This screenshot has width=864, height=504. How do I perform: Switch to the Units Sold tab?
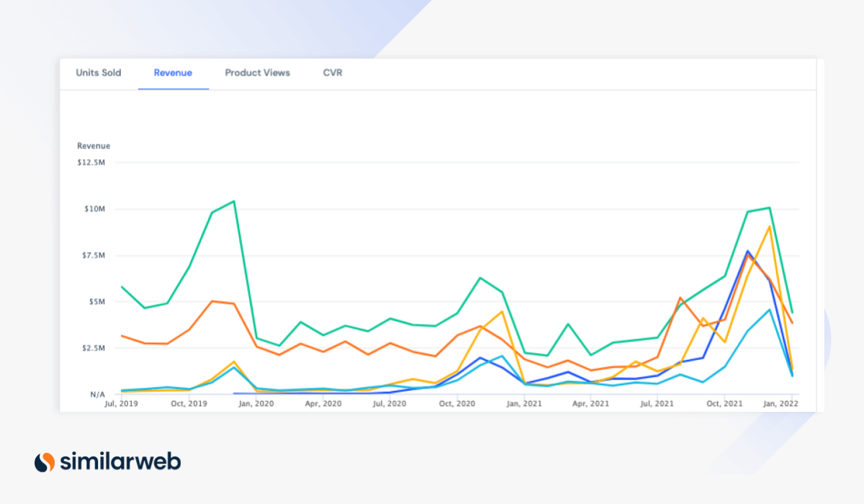tap(99, 73)
